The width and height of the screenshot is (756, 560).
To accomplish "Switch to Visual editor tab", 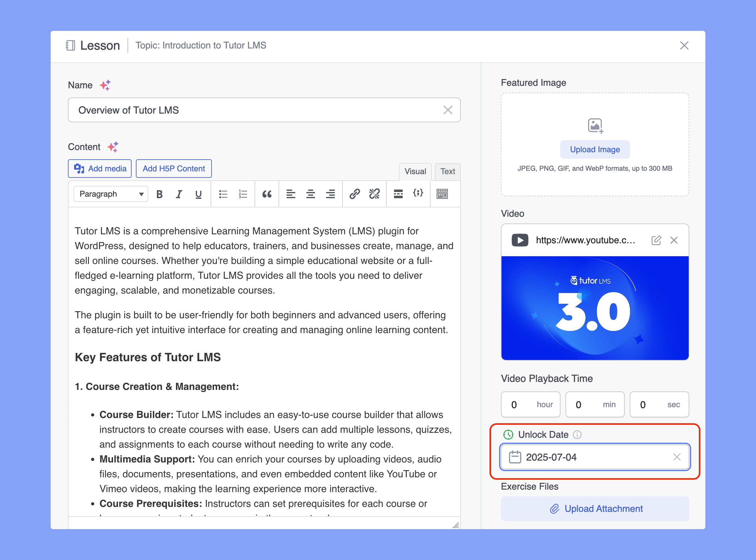I will tap(415, 172).
